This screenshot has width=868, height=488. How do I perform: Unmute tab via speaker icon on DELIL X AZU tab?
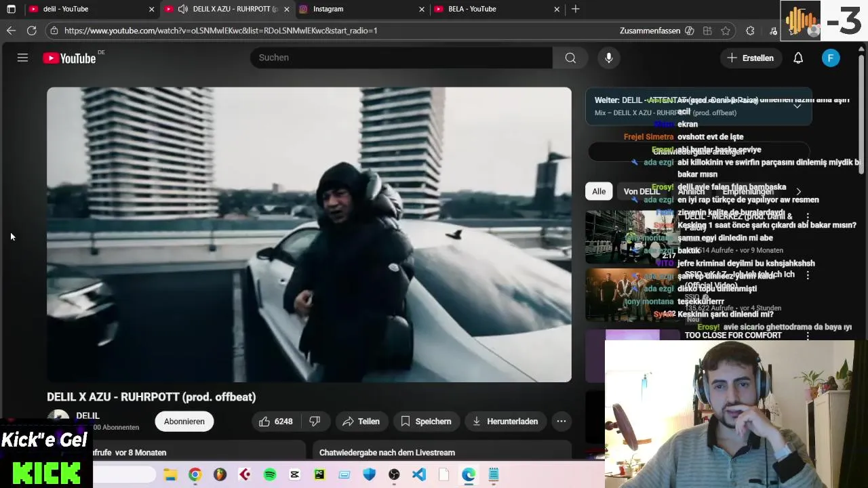pos(182,9)
